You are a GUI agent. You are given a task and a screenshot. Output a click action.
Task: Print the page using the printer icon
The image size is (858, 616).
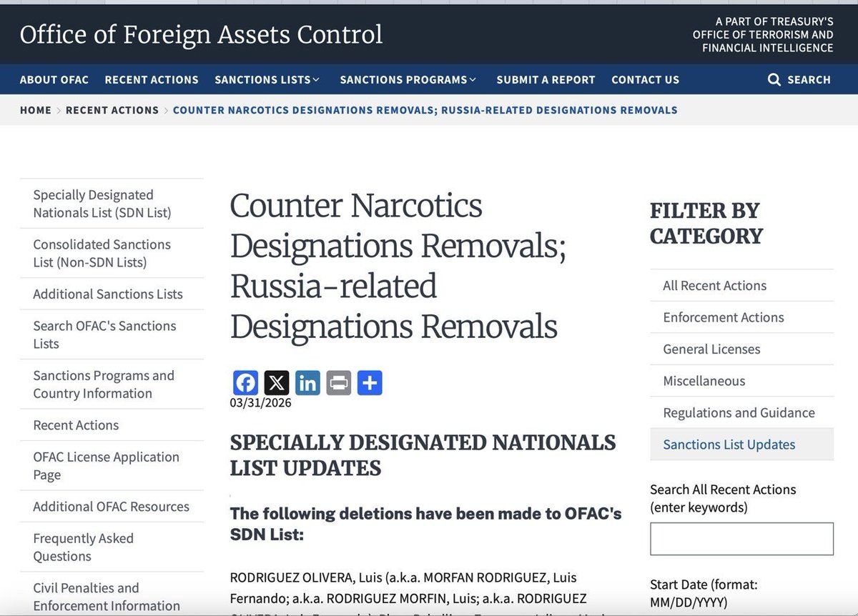[339, 382]
